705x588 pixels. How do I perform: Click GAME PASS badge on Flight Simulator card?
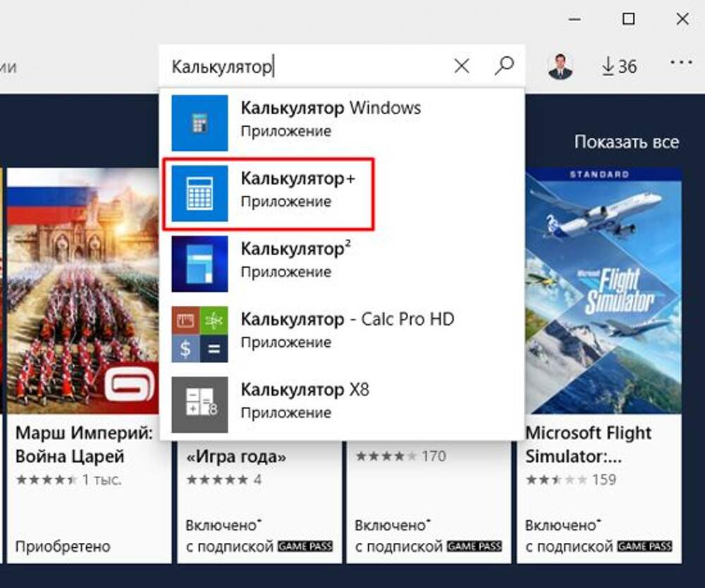click(645, 546)
